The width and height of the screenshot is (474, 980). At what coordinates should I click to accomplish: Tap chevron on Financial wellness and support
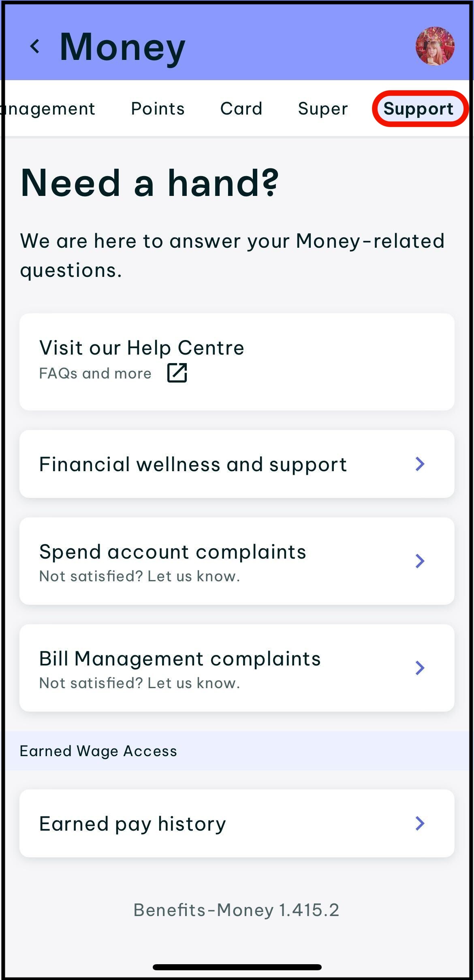click(420, 464)
